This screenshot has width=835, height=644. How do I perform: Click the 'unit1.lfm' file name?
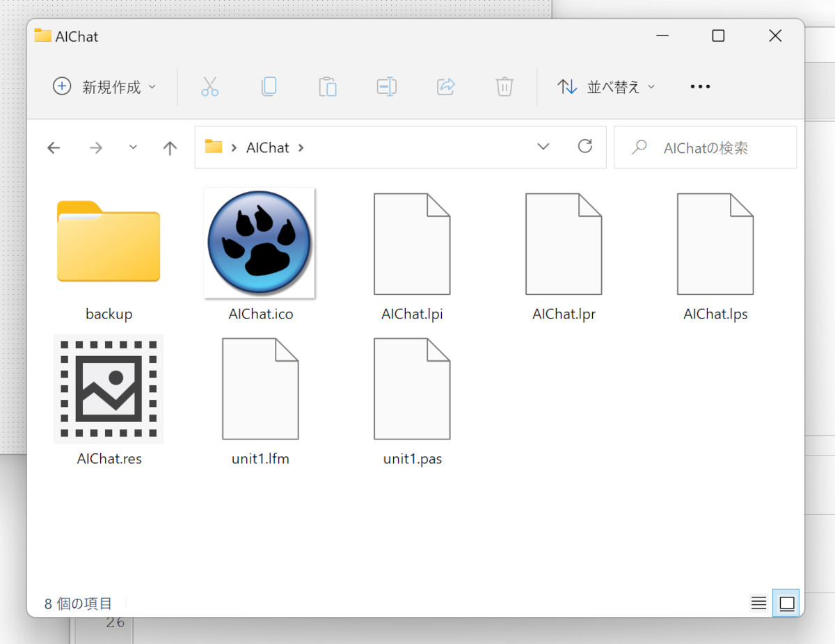coord(260,459)
